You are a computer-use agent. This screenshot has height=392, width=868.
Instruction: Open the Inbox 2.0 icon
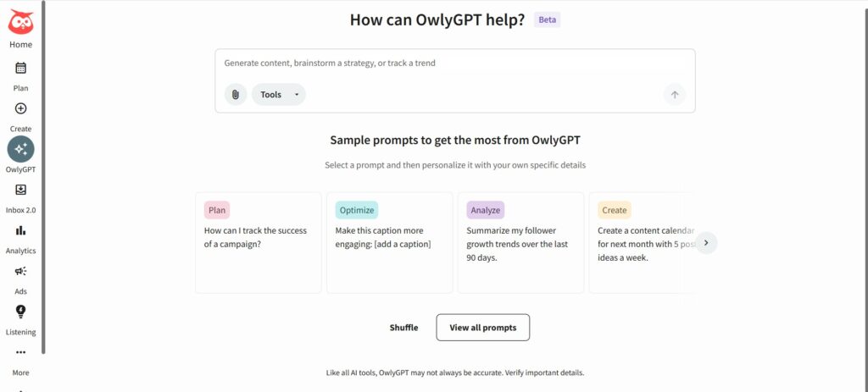point(20,190)
